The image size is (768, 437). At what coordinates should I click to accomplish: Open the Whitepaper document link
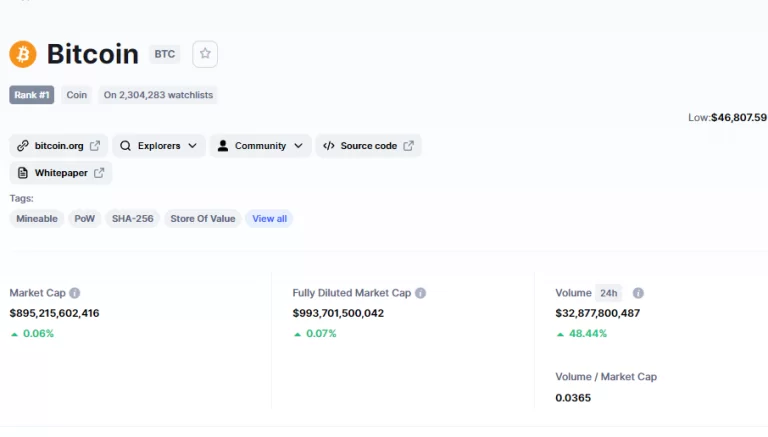(x=61, y=173)
